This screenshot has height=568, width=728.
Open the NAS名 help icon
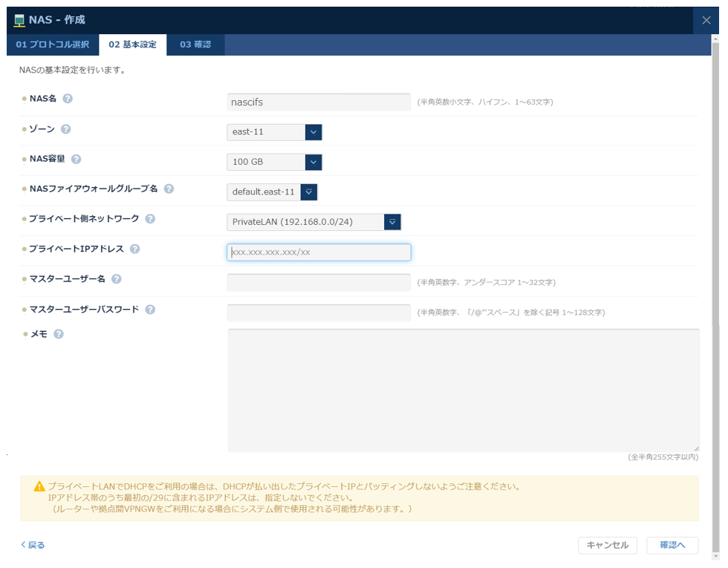pyautogui.click(x=68, y=97)
